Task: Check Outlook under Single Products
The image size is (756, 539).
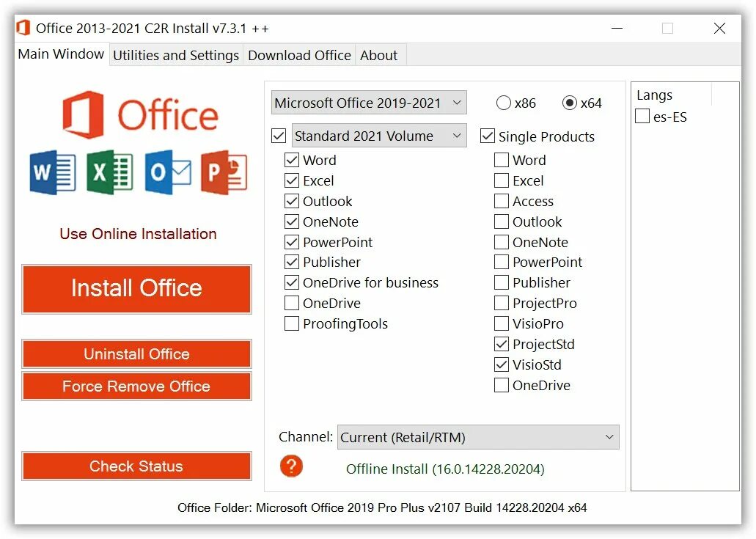Action: tap(502, 221)
